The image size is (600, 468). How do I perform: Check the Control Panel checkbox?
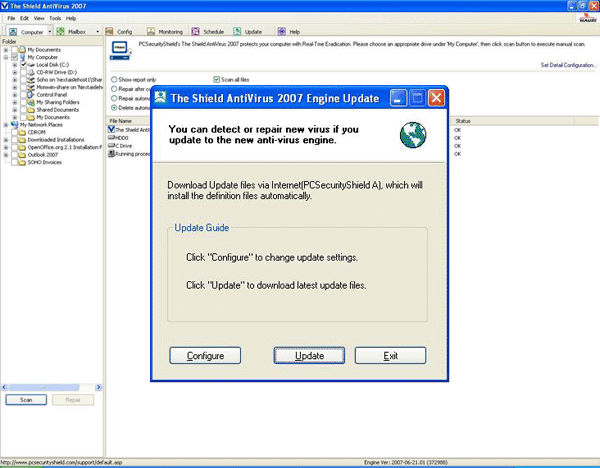coord(23,95)
